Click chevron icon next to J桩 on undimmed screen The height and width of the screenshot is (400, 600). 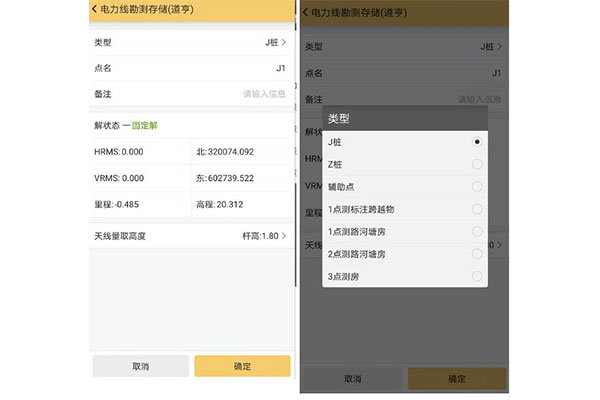284,43
